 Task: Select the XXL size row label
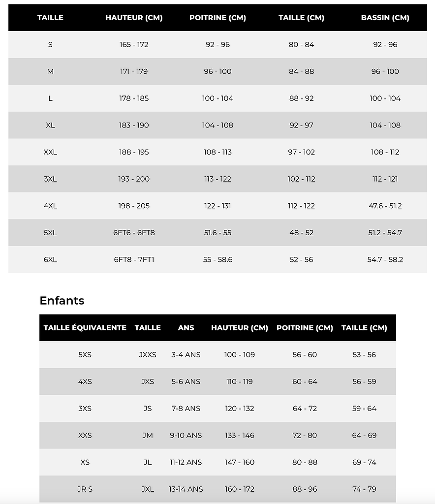tap(50, 152)
